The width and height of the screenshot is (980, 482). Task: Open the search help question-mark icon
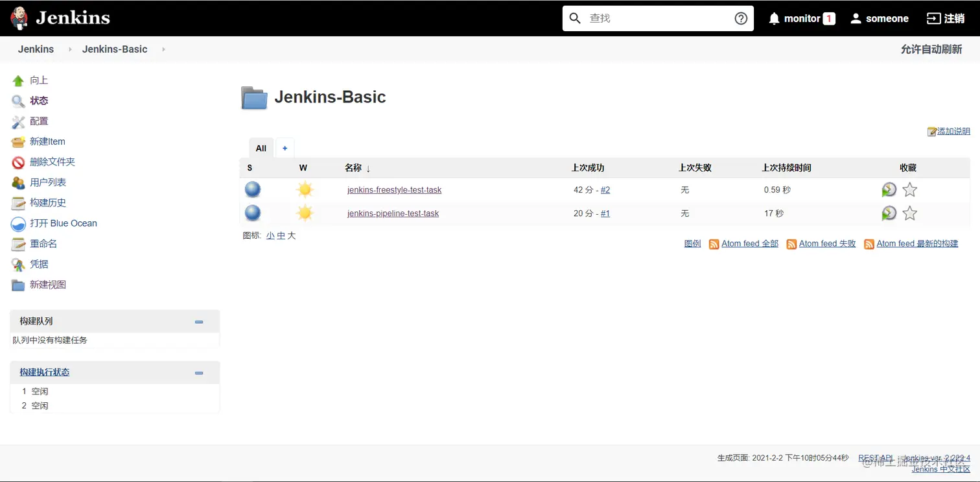741,18
